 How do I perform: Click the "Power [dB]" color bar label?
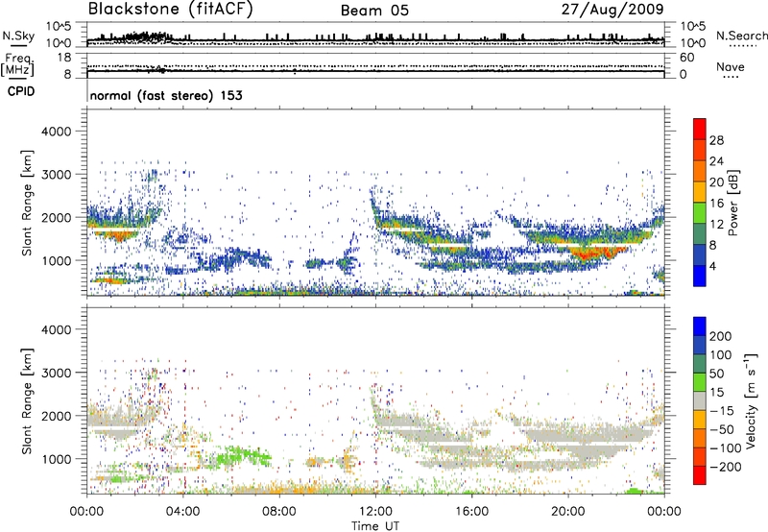(733, 203)
